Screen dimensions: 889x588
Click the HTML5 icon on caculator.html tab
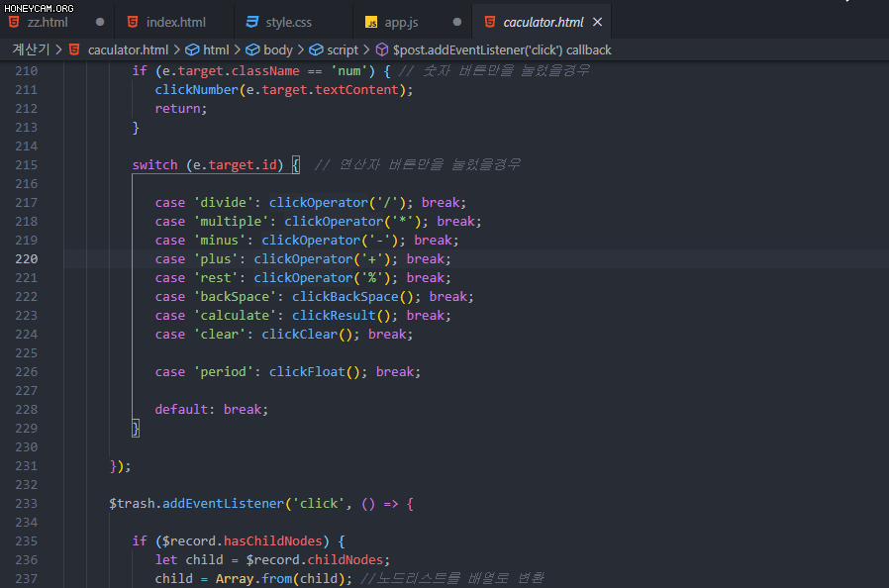[x=490, y=22]
